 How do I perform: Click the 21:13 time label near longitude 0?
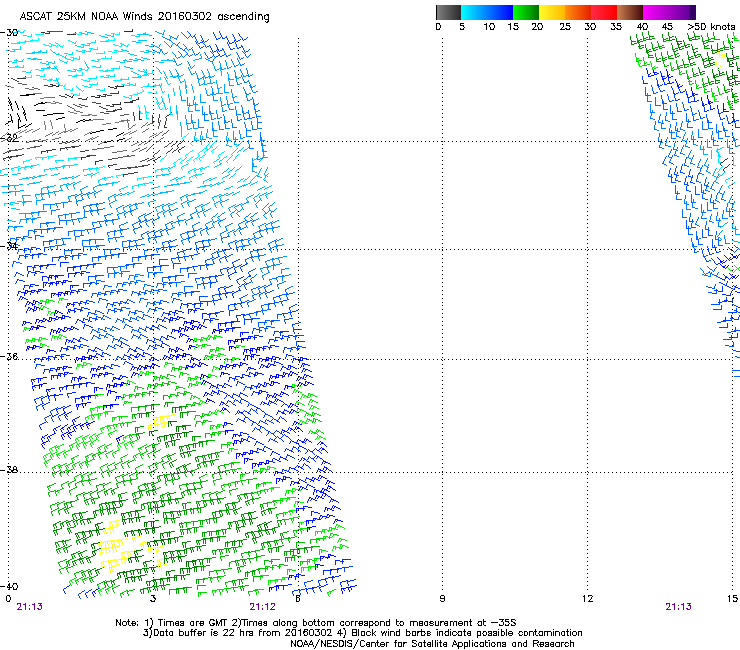[x=29, y=607]
